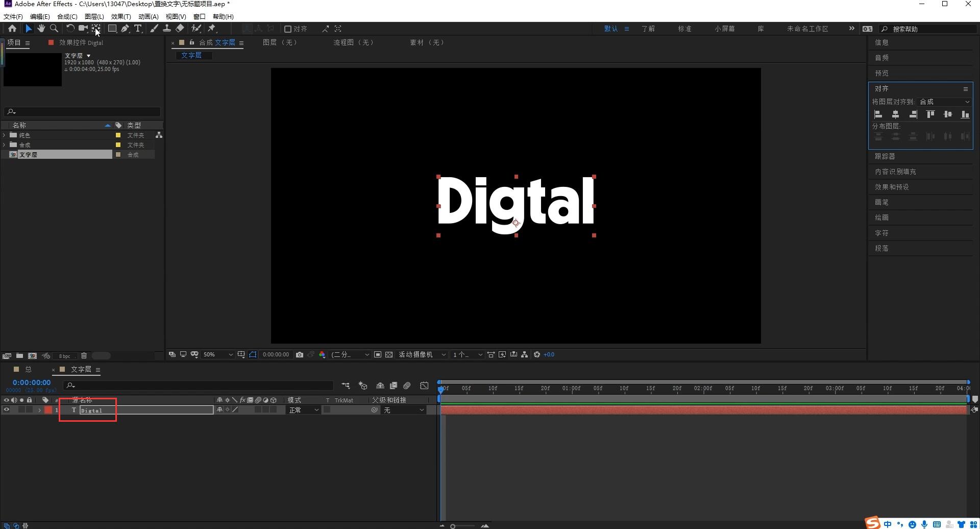Screen dimensions: 980x529
Task: Open the 活动摄像机 camera dropdown
Action: 422,354
